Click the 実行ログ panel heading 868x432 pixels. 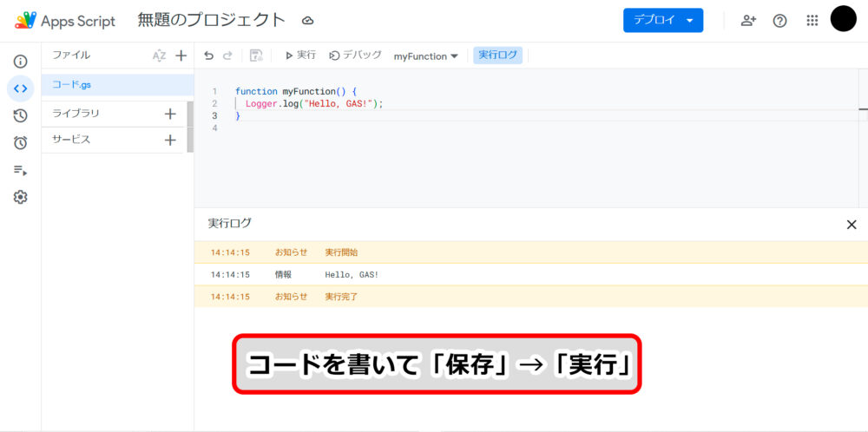229,224
